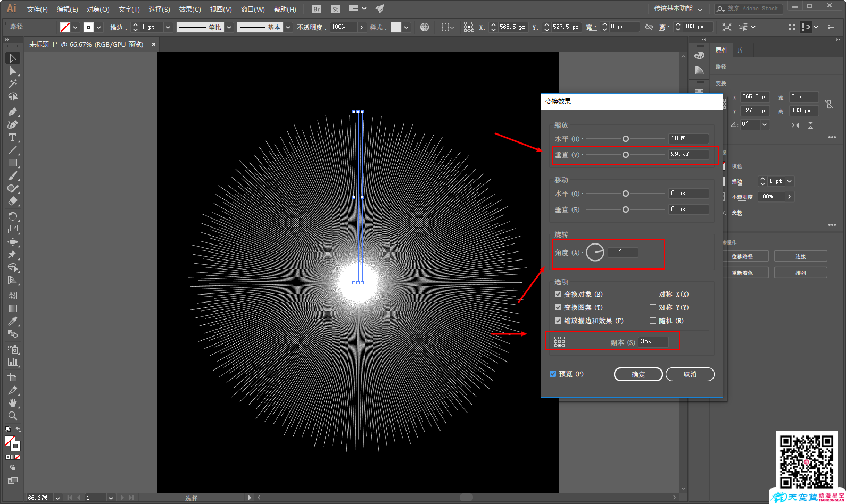Toggle the Preview (预览) checkbox
The width and height of the screenshot is (846, 504).
(x=553, y=374)
